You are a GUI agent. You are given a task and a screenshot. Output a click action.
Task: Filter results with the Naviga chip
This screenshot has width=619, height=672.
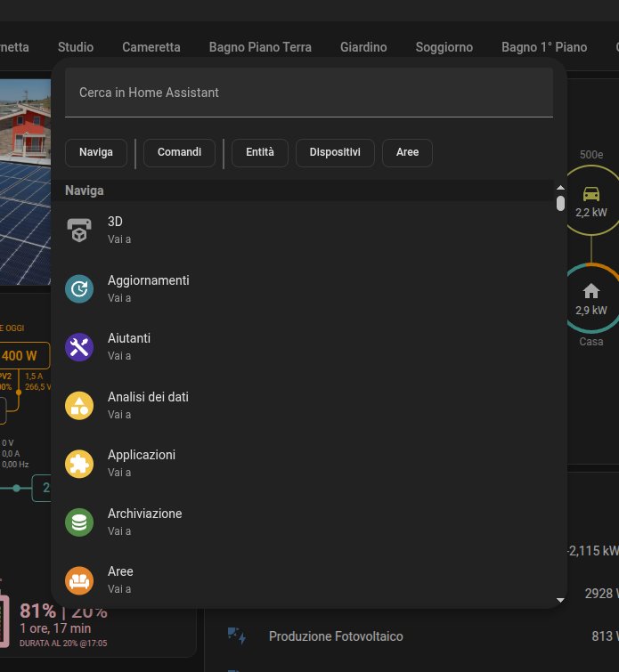(x=96, y=152)
